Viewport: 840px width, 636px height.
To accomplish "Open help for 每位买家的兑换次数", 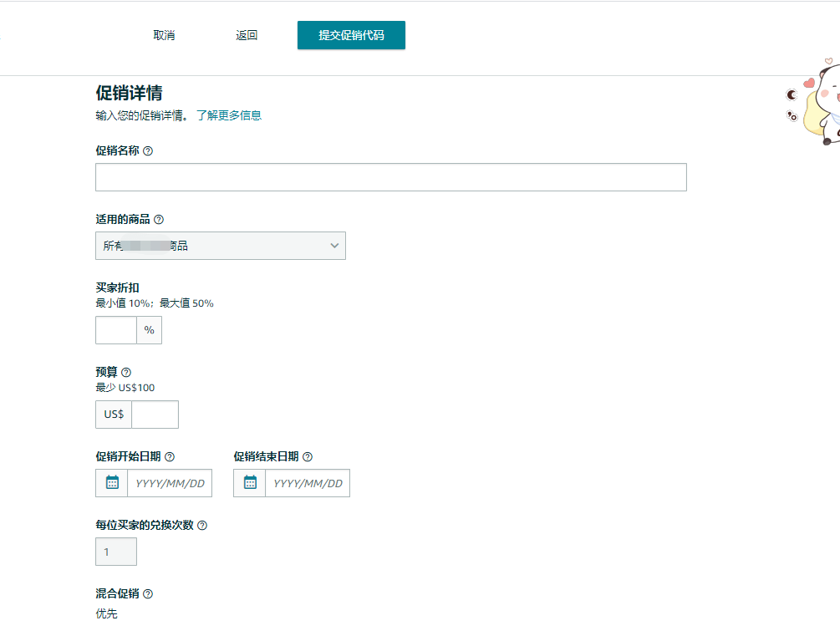I will [205, 525].
